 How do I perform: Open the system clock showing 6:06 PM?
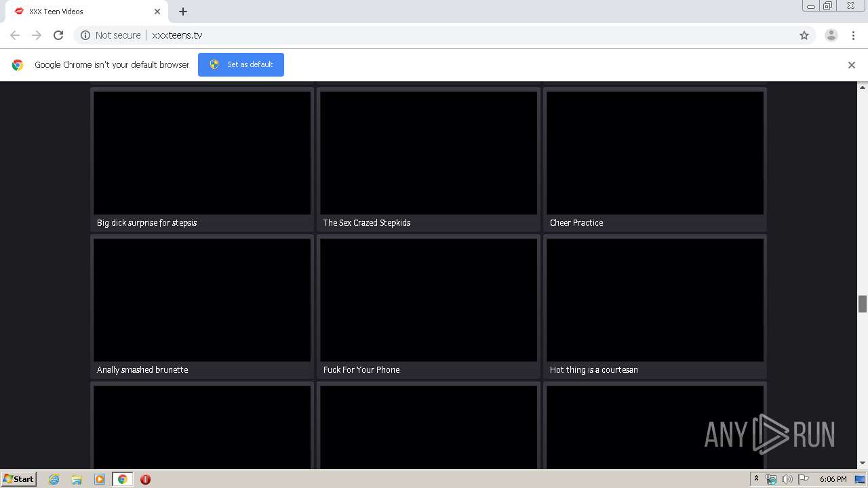click(833, 479)
